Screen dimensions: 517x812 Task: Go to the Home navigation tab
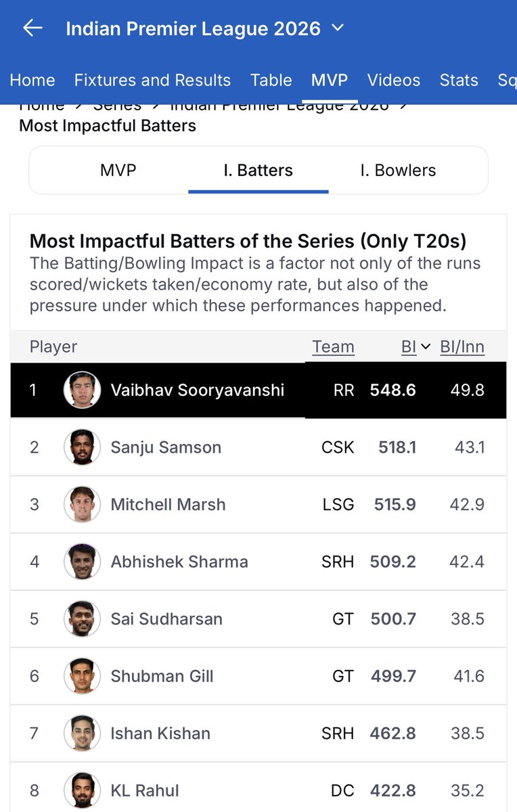32,80
